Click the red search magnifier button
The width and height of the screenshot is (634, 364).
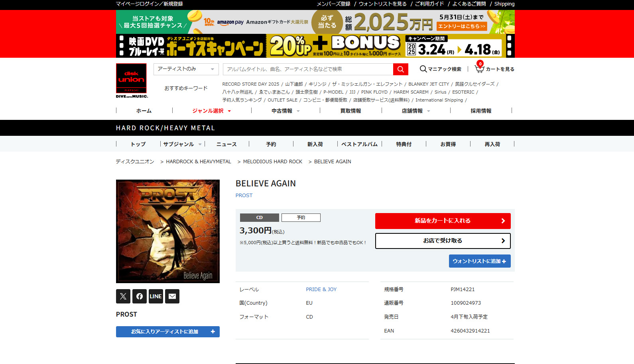click(400, 69)
